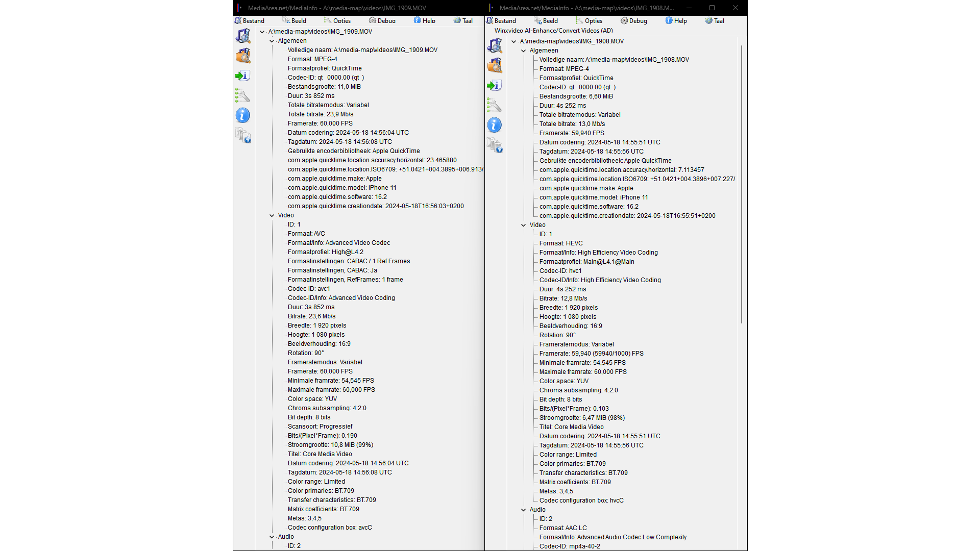Select the Formaat: HEVC tree entry
This screenshot has height=551, width=980.
[561, 243]
